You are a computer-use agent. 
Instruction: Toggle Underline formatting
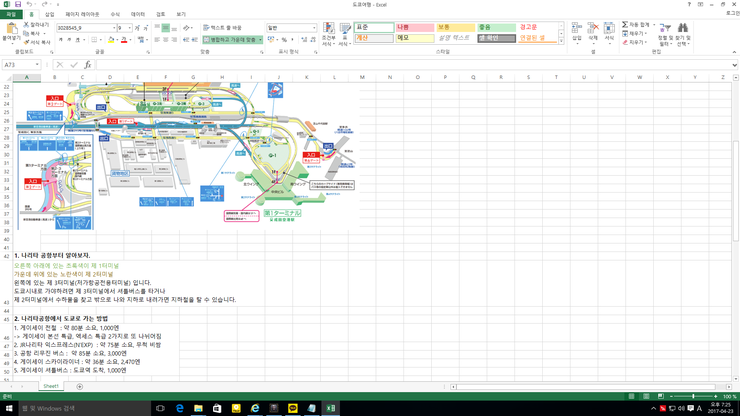coord(78,40)
